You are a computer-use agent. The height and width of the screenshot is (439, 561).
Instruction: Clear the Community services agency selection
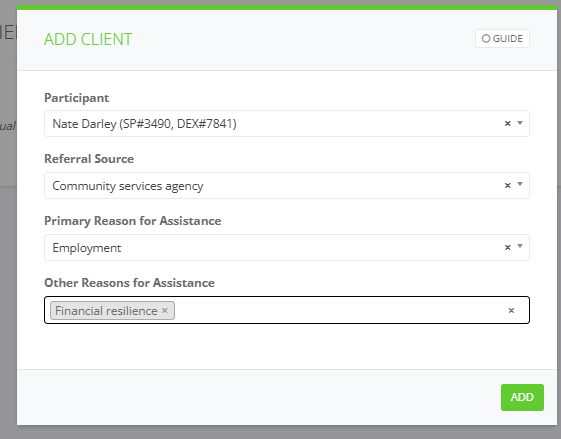pyautogui.click(x=507, y=185)
